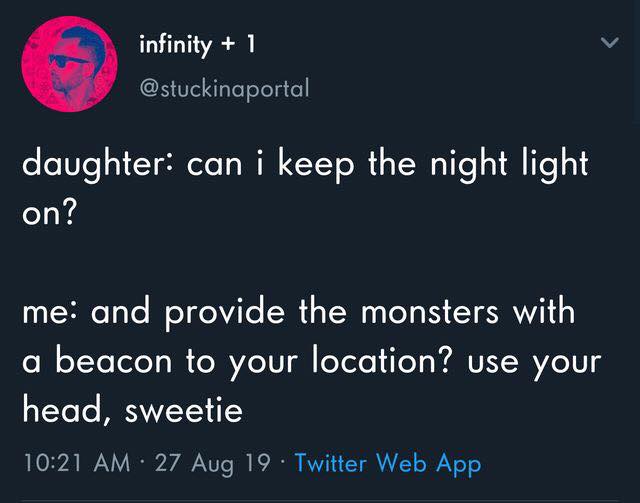This screenshot has height=503, width=640.
Task: Open the tweet options chevron menu
Action: tap(608, 42)
